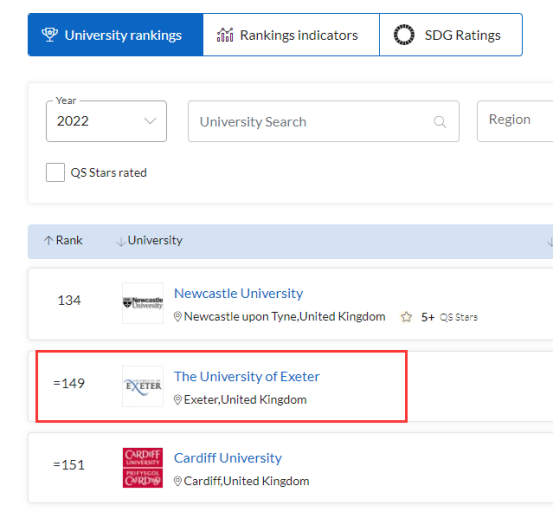The height and width of the screenshot is (512, 554).
Task: Click the Year dropdown chevron arrow
Action: [x=150, y=121]
